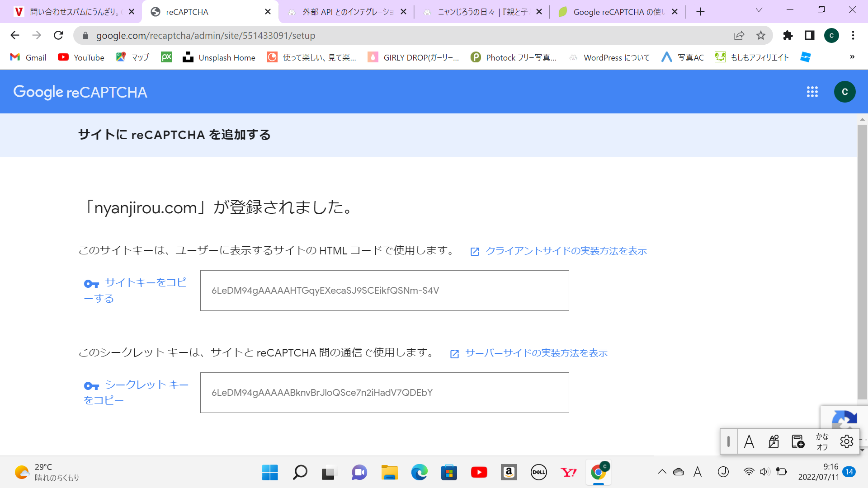The height and width of the screenshot is (488, 868).
Task: Show hidden system tray icons chevron
Action: (x=662, y=472)
